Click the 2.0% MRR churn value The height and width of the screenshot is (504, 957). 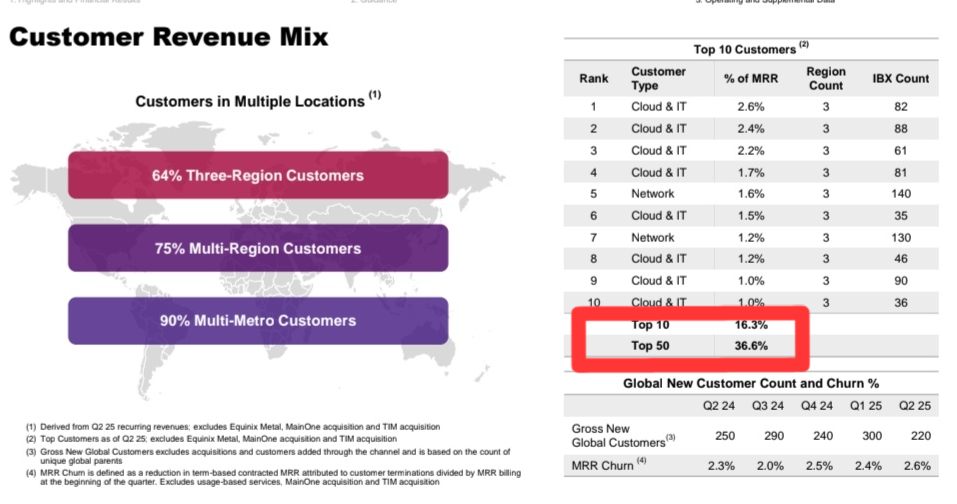point(770,466)
